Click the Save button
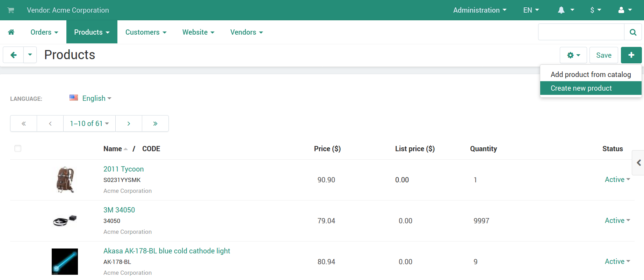Viewport: 644px width, 280px height. (604, 55)
